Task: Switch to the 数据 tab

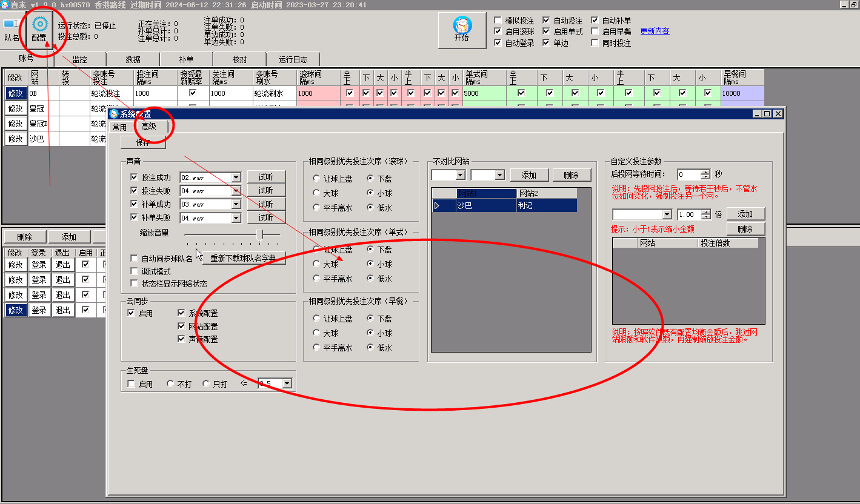Action: point(133,59)
